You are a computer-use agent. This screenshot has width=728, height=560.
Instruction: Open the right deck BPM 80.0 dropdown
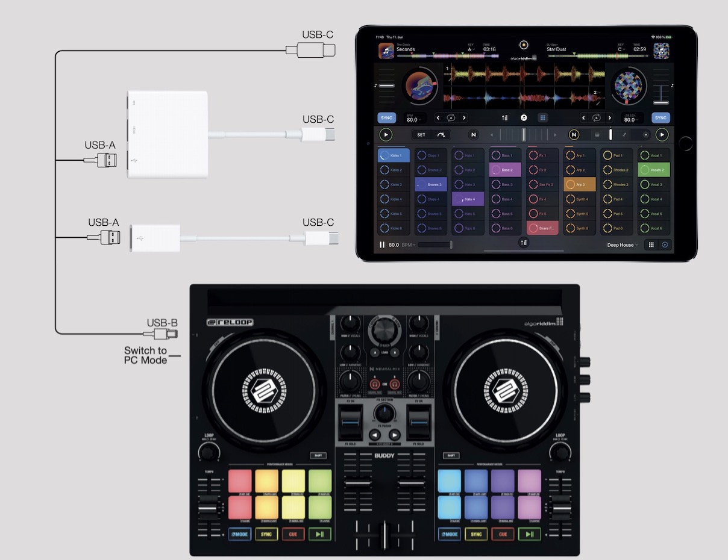(x=630, y=119)
